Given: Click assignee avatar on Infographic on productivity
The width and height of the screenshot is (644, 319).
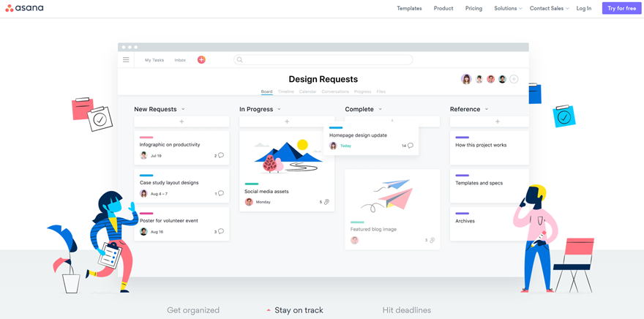Looking at the screenshot, I should coord(143,156).
